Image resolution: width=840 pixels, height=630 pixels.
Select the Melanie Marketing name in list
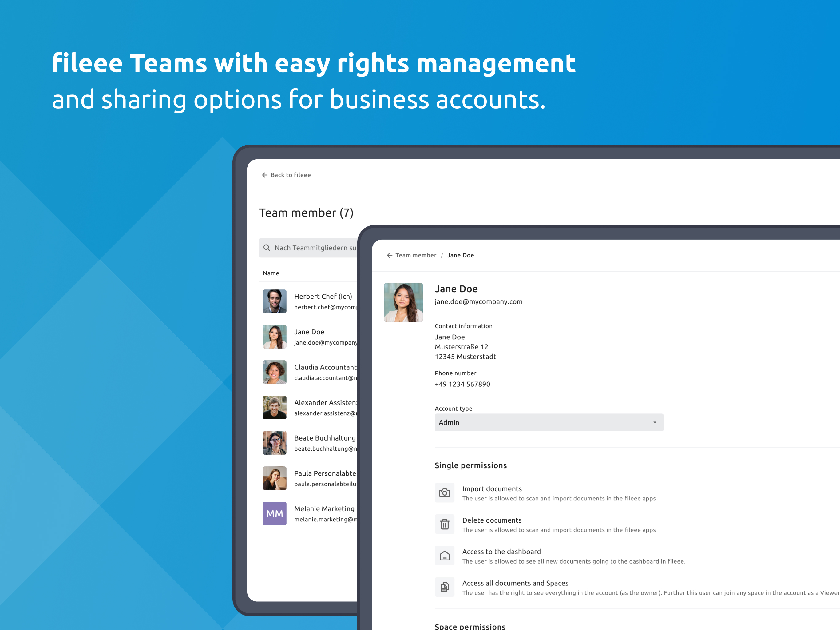(324, 509)
